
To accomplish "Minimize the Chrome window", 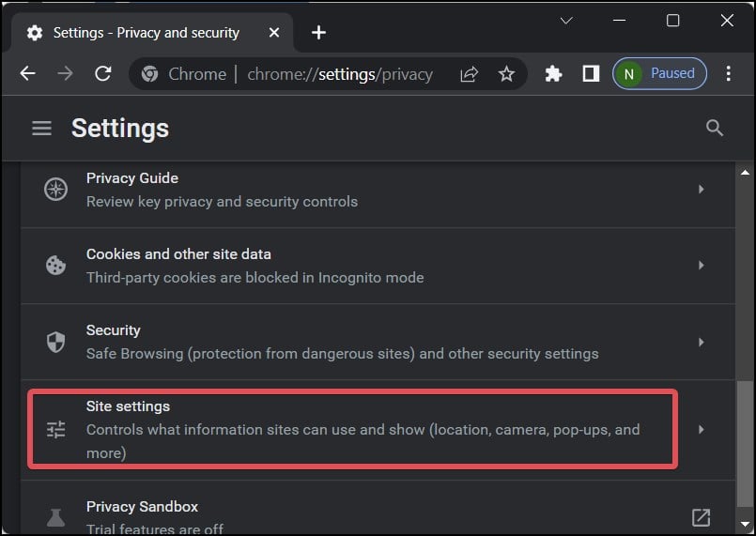I will tap(619, 21).
